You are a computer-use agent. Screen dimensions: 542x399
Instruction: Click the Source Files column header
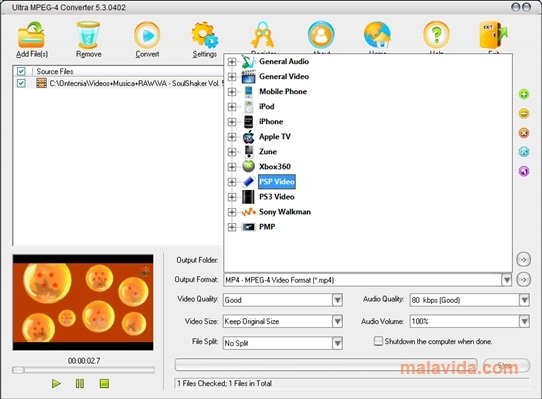55,71
